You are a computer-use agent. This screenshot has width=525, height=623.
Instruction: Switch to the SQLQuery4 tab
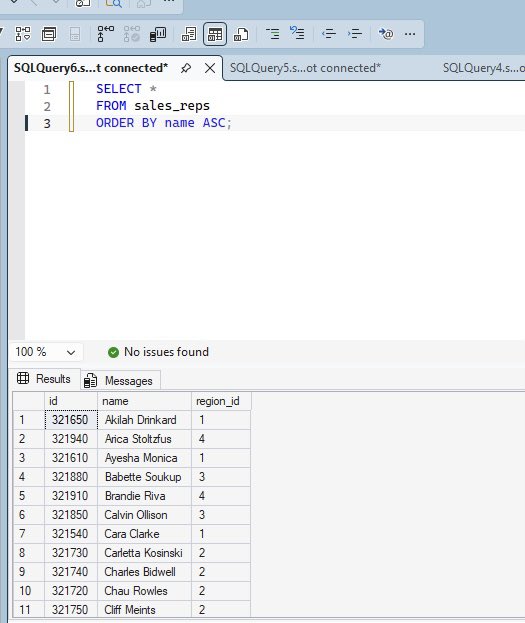[x=484, y=68]
